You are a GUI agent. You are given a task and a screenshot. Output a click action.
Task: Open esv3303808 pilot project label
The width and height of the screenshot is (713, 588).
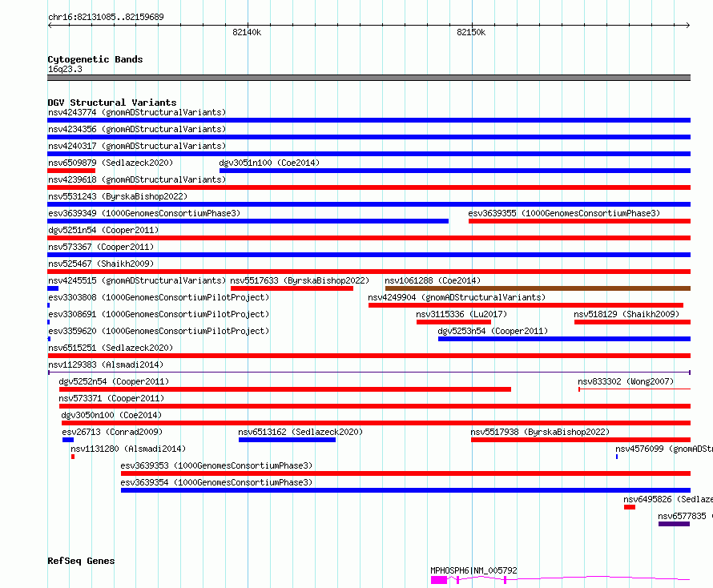point(159,297)
